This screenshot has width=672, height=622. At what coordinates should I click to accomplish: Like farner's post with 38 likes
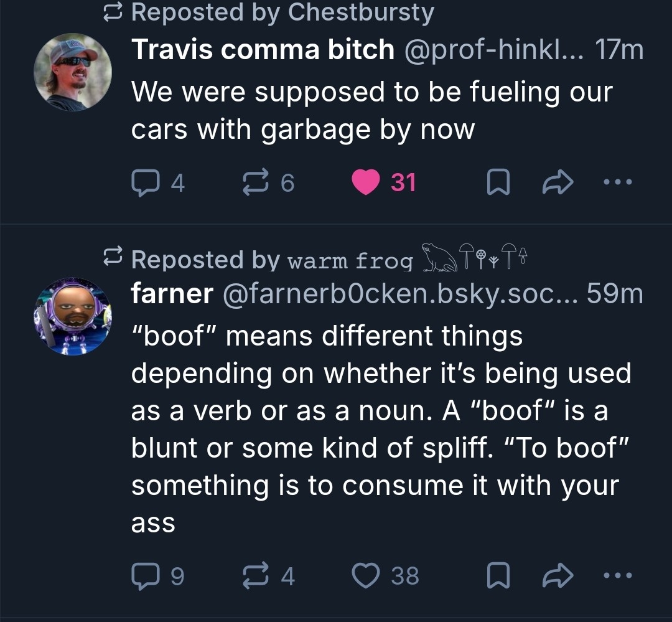pyautogui.click(x=366, y=576)
